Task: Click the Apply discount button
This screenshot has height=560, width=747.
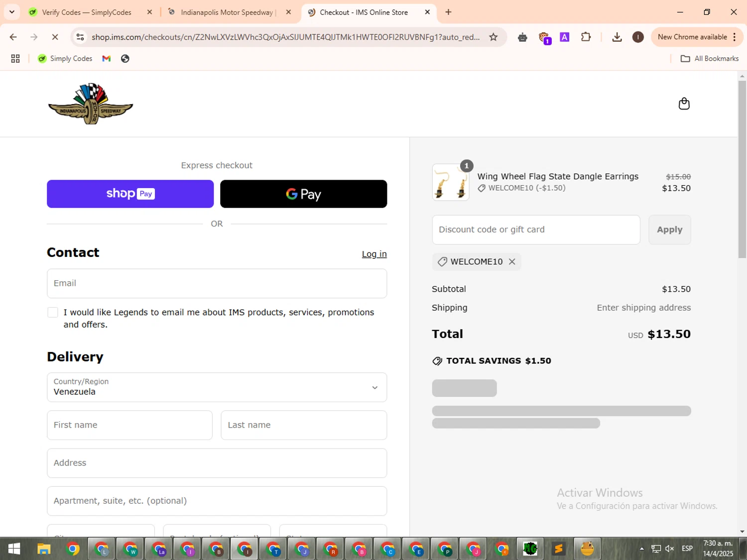Action: pos(669,230)
